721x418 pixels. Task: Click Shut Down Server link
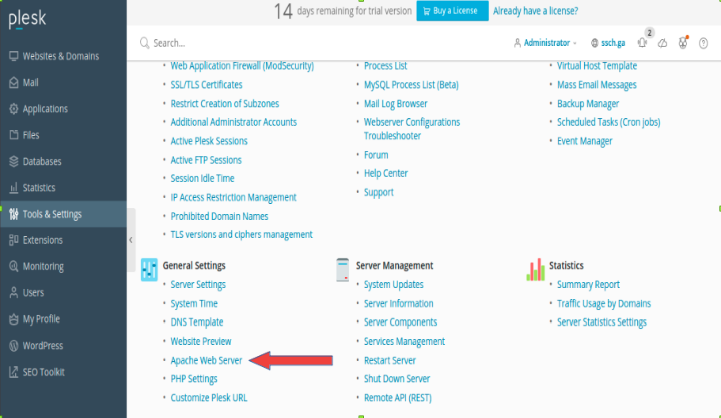point(397,379)
